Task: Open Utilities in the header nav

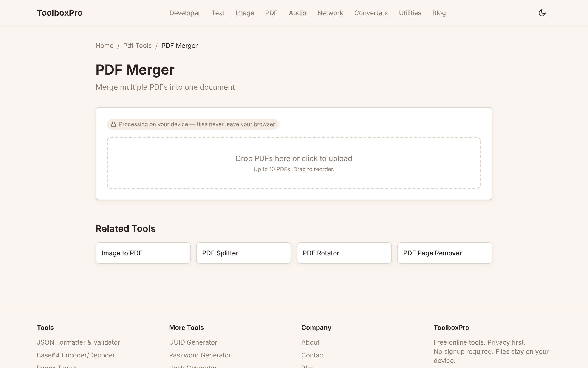Action: (410, 13)
